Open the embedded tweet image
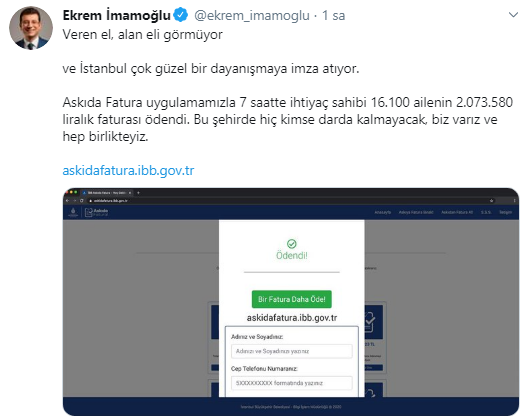 [x=291, y=302]
